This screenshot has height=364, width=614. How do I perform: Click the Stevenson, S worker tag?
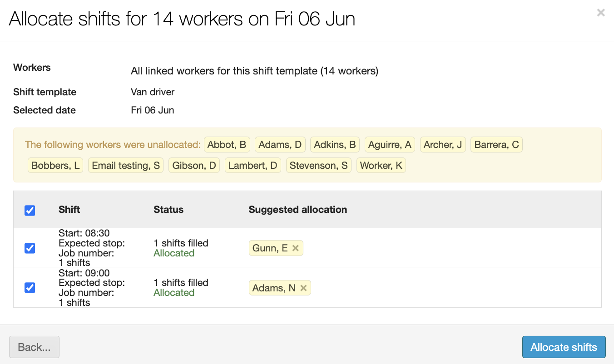pyautogui.click(x=318, y=166)
